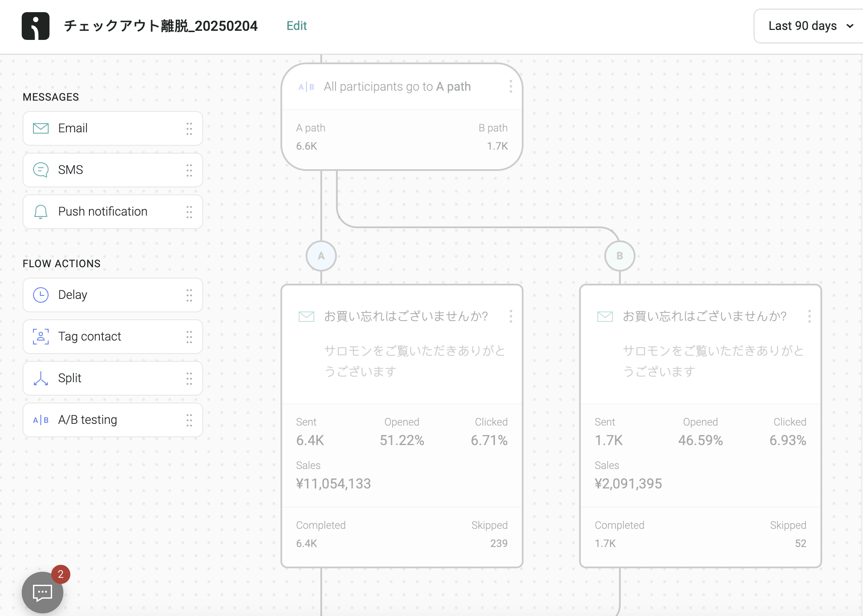The height and width of the screenshot is (616, 863).
Task: Click the SMS speech bubble icon
Action: pyautogui.click(x=41, y=170)
